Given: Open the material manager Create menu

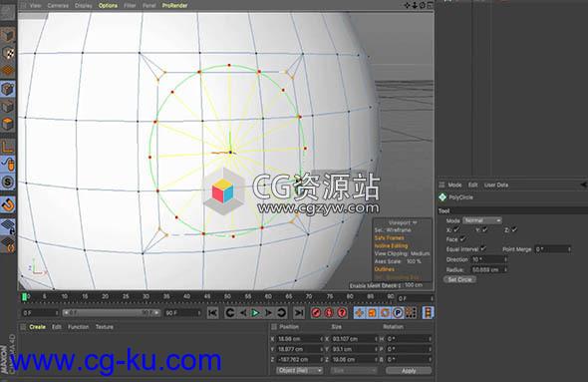Looking at the screenshot, I should pyautogui.click(x=38, y=327).
